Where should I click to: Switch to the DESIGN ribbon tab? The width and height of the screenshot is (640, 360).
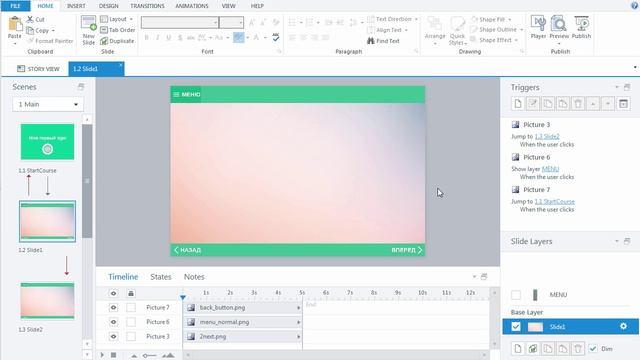(109, 6)
